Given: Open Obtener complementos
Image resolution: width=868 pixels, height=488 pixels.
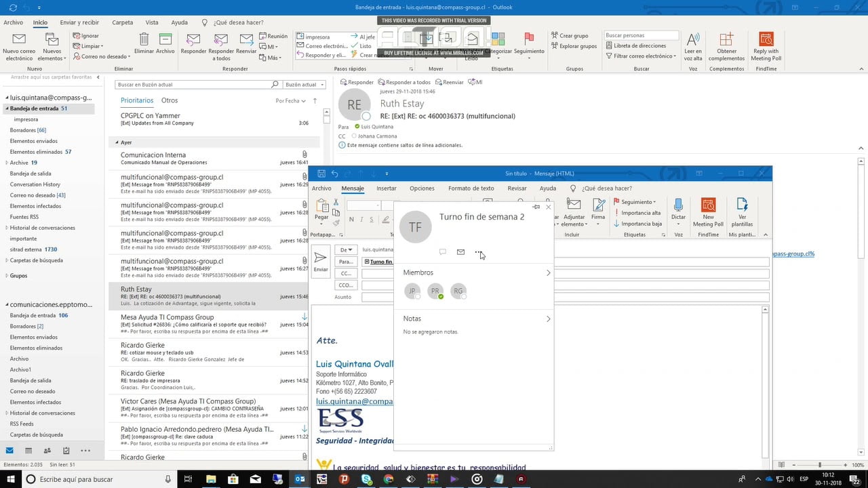Looking at the screenshot, I should pyautogui.click(x=726, y=46).
